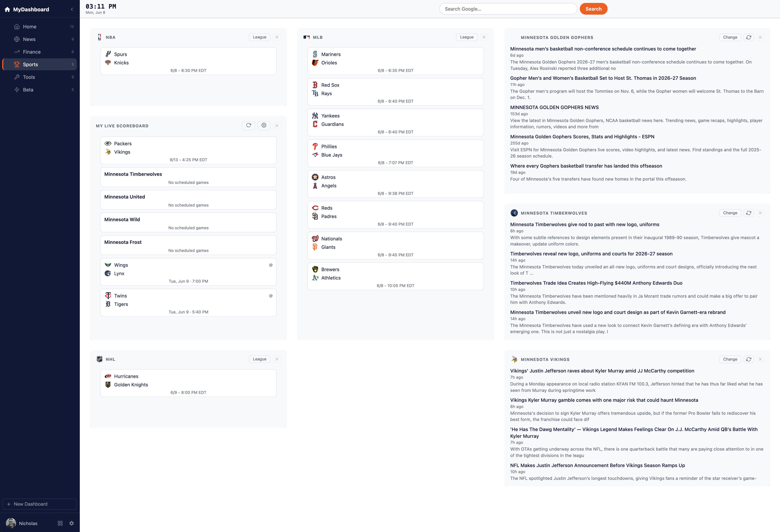
Task: Click the Reds team logo
Action: tap(315, 208)
